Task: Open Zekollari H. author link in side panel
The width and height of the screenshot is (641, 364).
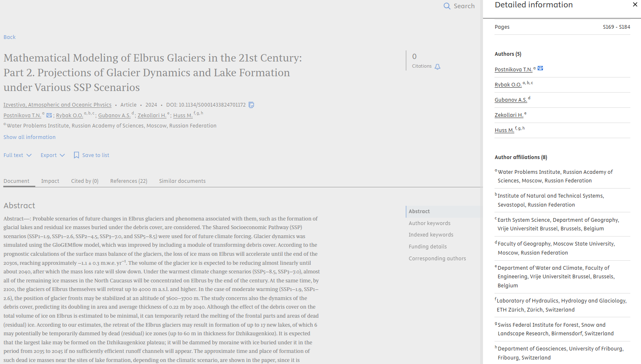Action: 509,115
